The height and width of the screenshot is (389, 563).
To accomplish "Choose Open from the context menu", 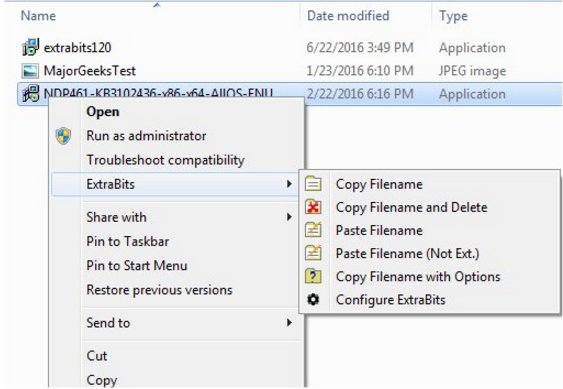I will coord(103,112).
